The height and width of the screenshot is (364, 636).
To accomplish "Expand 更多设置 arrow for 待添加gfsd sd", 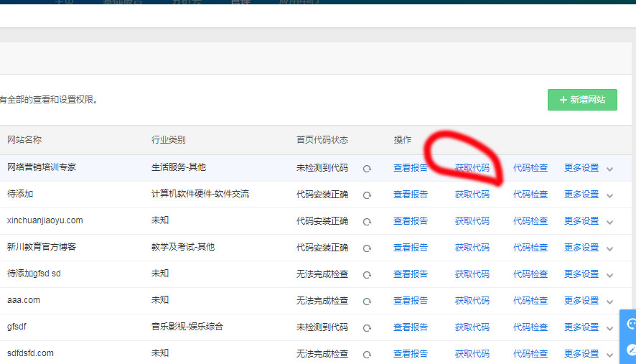I will pos(609,276).
